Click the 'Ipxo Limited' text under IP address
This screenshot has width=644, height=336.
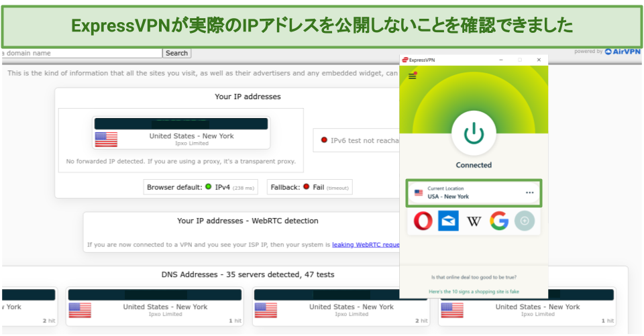pyautogui.click(x=192, y=144)
